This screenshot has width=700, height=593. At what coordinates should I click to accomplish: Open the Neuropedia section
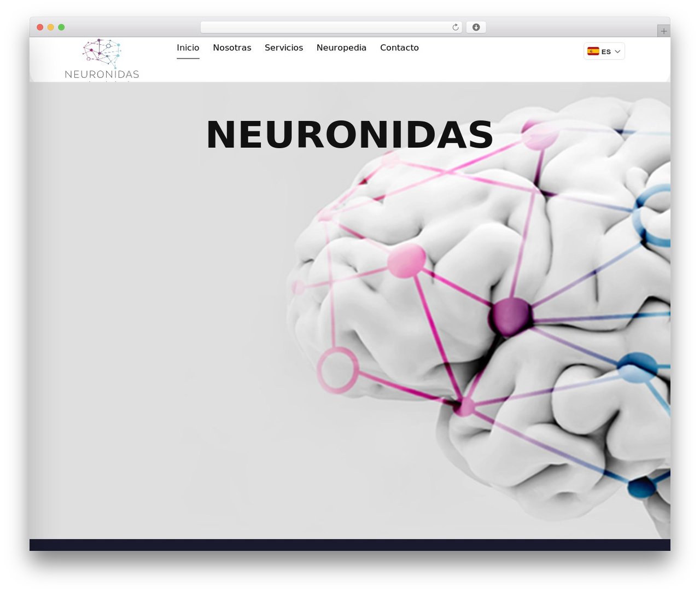coord(341,48)
